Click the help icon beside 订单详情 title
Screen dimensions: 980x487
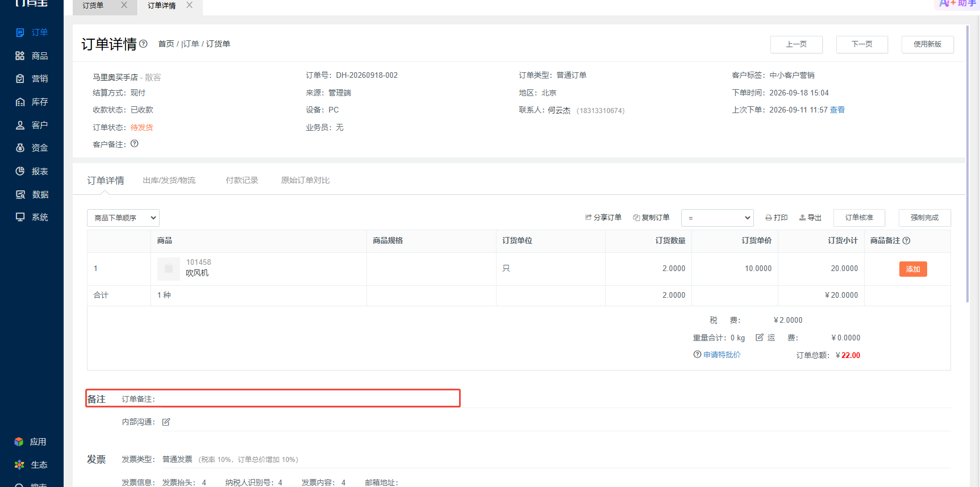(x=144, y=44)
